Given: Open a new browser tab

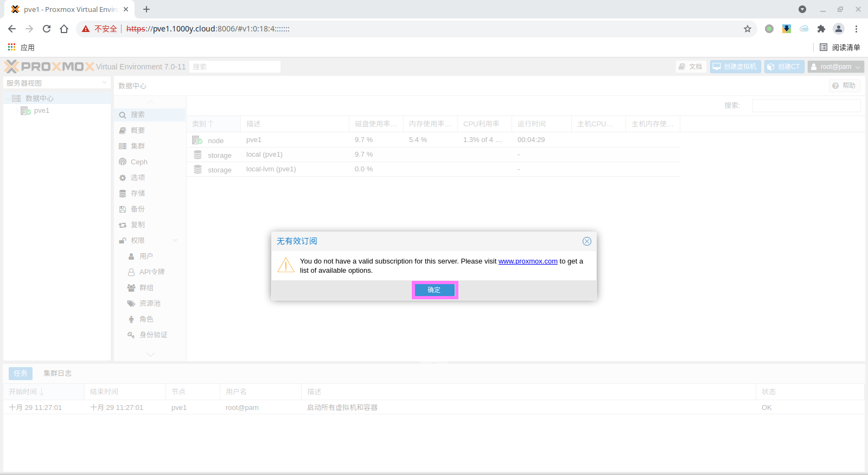Looking at the screenshot, I should click(x=146, y=9).
